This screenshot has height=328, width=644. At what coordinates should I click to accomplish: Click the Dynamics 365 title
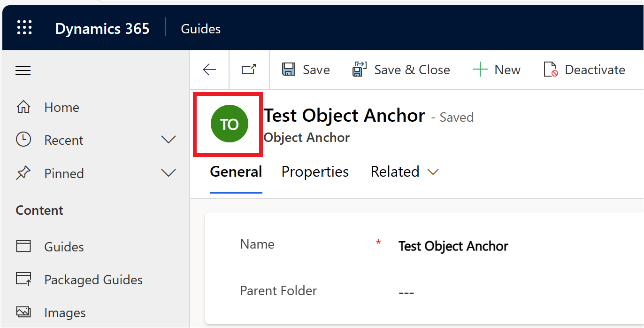click(x=102, y=29)
